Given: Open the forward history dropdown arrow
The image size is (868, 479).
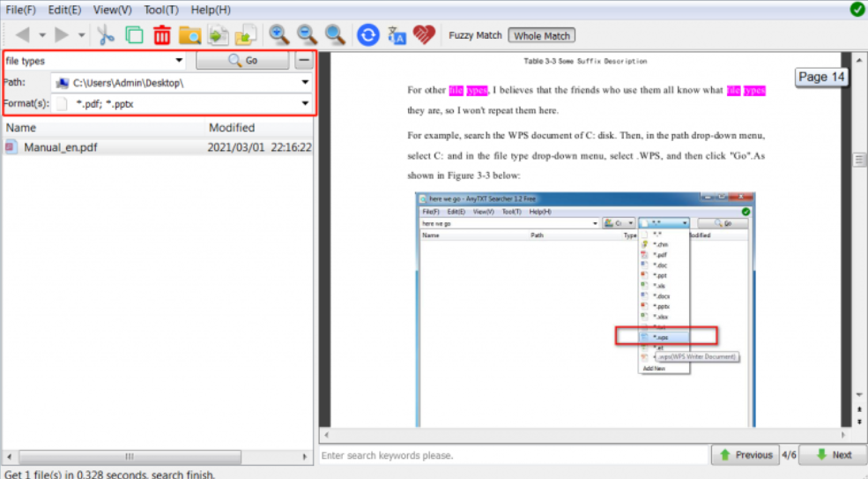Looking at the screenshot, I should (81, 35).
